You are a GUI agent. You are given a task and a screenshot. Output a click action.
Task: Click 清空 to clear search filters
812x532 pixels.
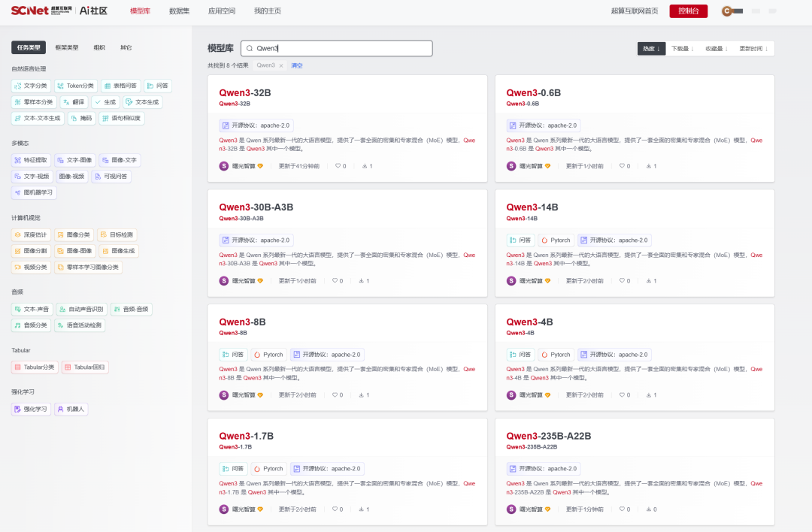(297, 65)
